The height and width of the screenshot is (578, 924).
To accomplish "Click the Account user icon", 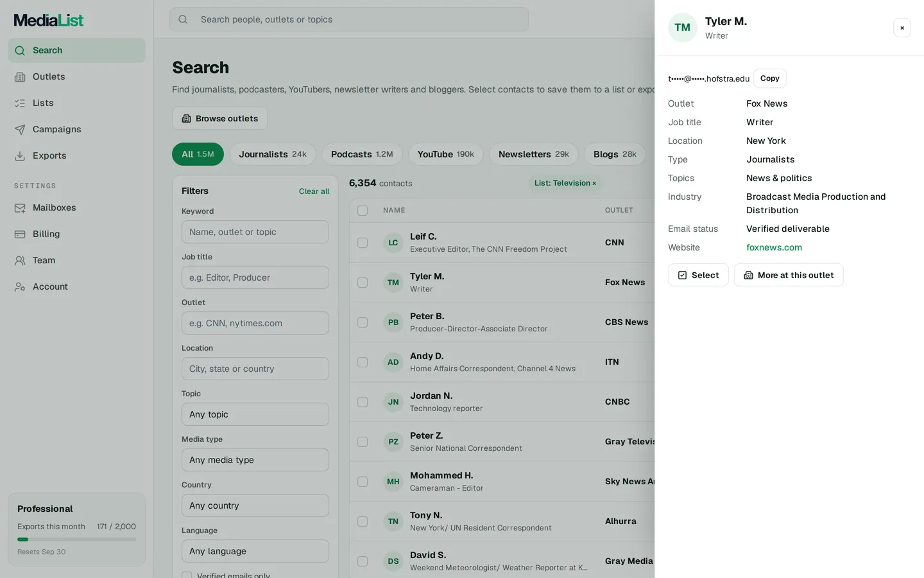I will [20, 286].
